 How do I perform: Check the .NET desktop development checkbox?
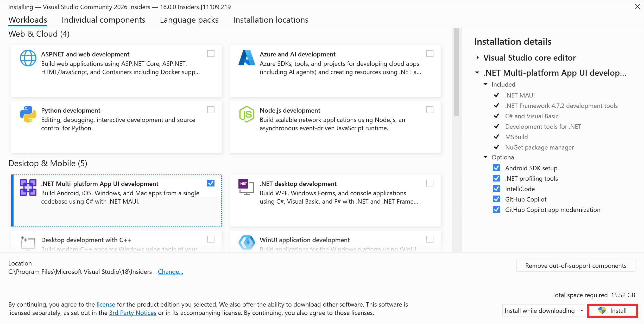pyautogui.click(x=430, y=183)
